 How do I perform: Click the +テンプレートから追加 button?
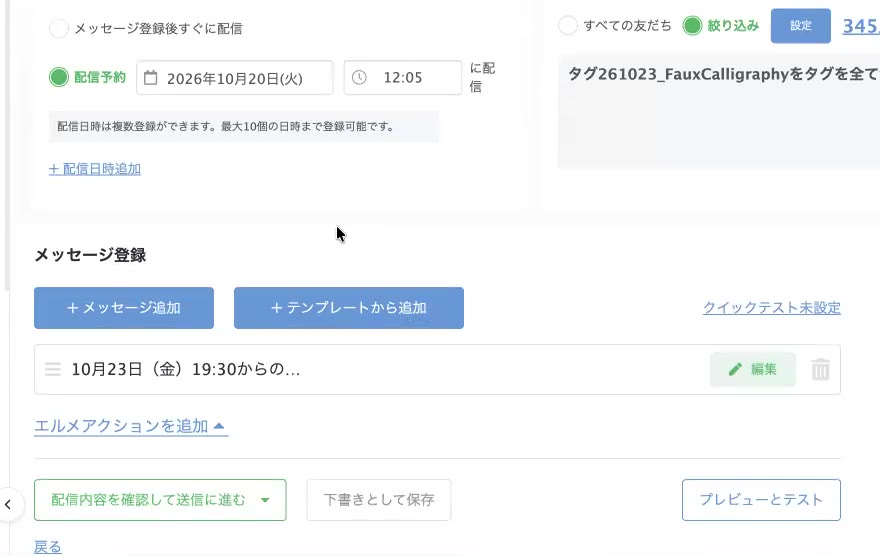tap(349, 308)
